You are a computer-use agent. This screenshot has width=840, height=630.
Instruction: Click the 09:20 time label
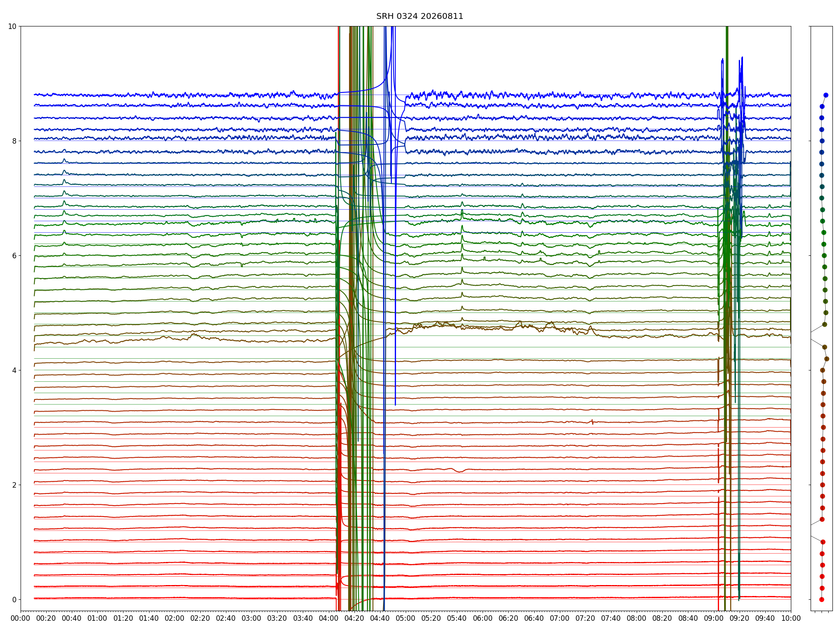coord(740,618)
